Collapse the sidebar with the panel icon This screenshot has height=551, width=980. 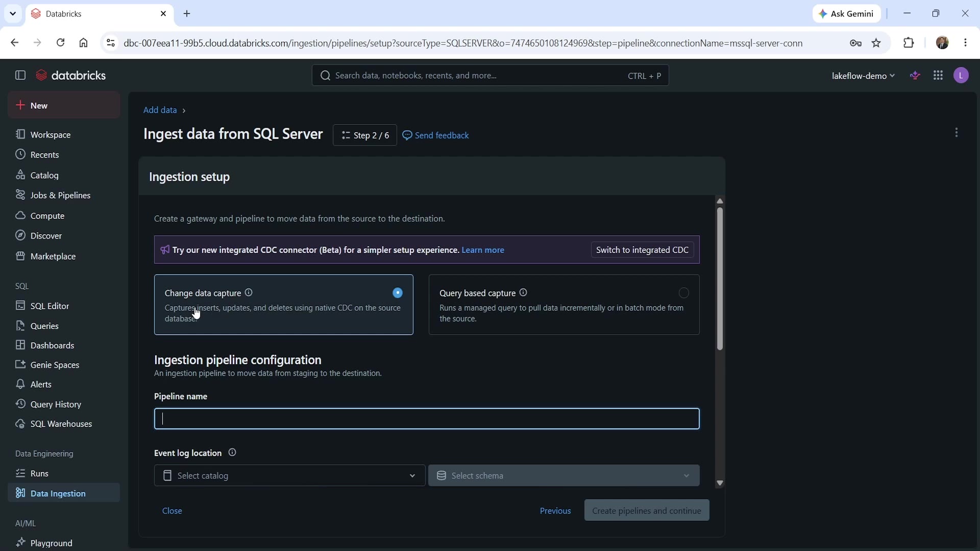pos(20,76)
